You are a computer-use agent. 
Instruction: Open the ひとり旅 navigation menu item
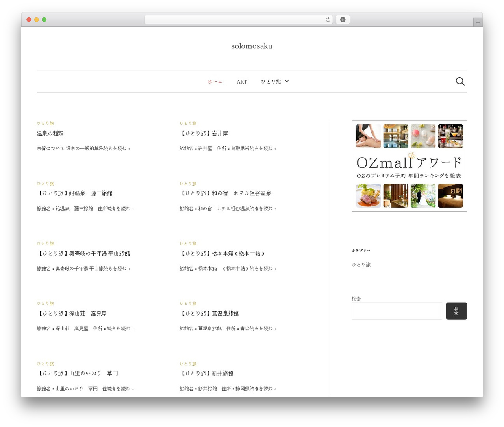(x=271, y=82)
